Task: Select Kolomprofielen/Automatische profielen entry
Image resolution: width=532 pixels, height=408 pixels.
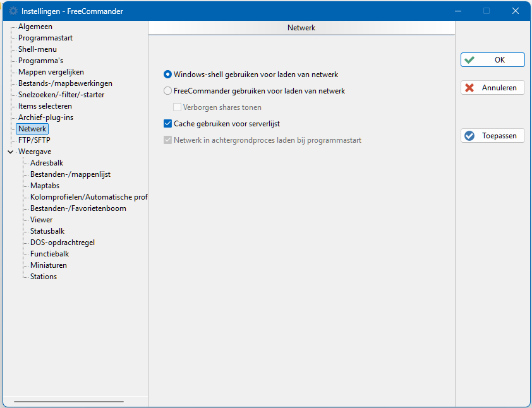Action: tap(88, 197)
